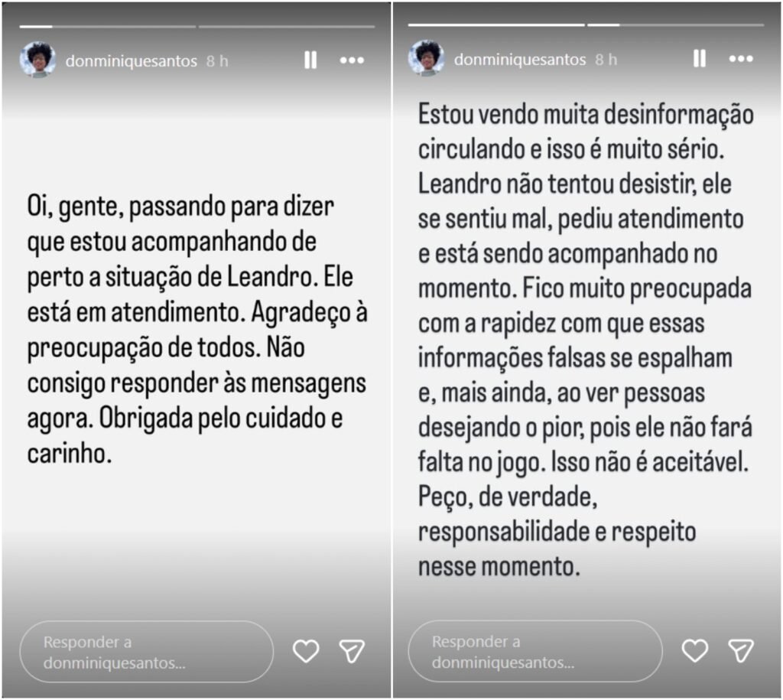Send the "desinformação" story with the paper plane icon
Image resolution: width=783 pixels, height=700 pixels.
tap(740, 650)
